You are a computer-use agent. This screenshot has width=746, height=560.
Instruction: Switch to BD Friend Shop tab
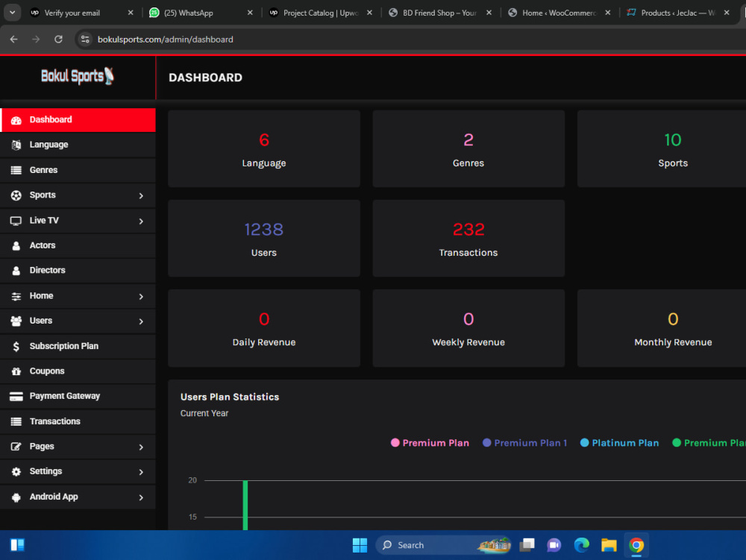(439, 13)
